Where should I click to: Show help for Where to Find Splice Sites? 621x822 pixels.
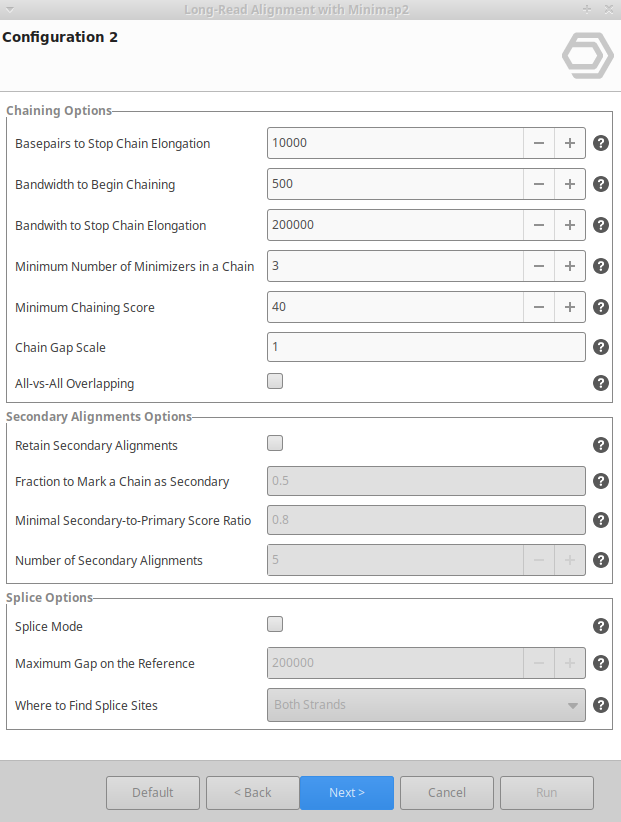click(x=601, y=705)
